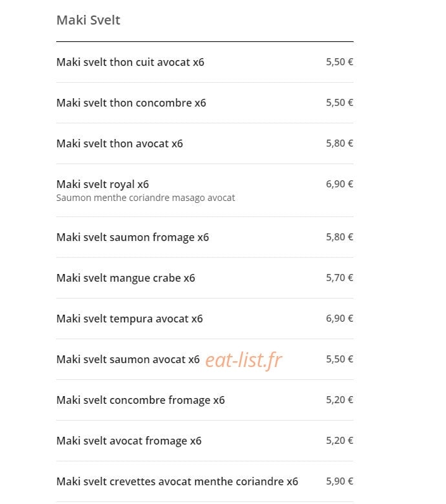Click the Maki Svelt section heading
Image resolution: width=446 pixels, height=504 pixels.
tap(89, 20)
